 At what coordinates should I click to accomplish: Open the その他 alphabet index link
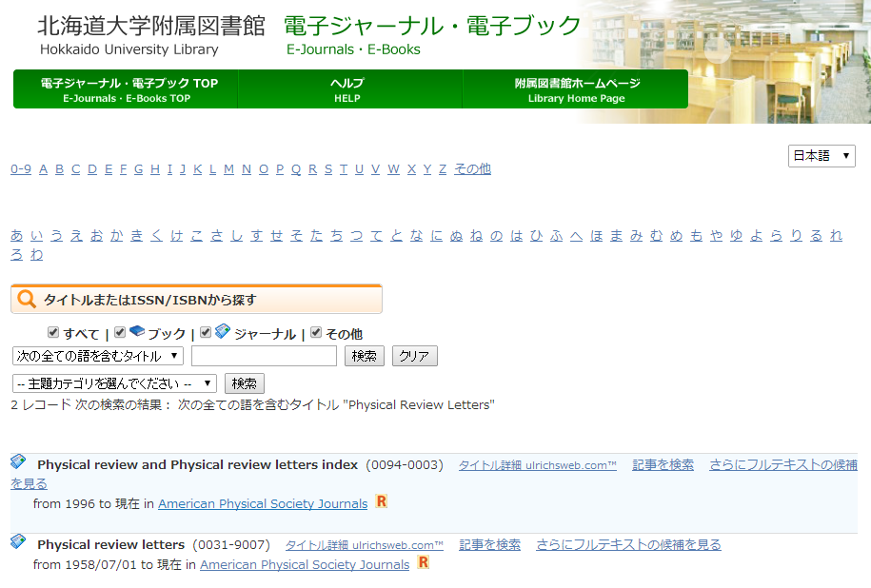pos(473,168)
